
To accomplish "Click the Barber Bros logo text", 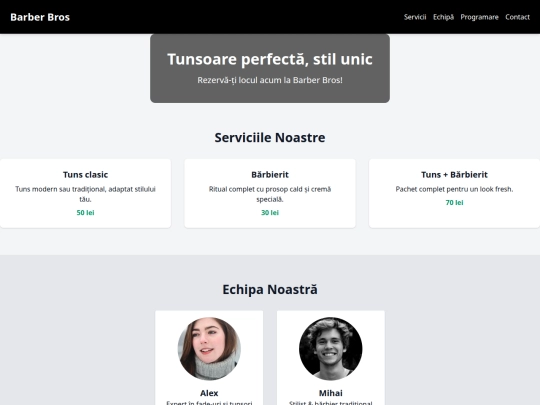I will click(x=40, y=17).
